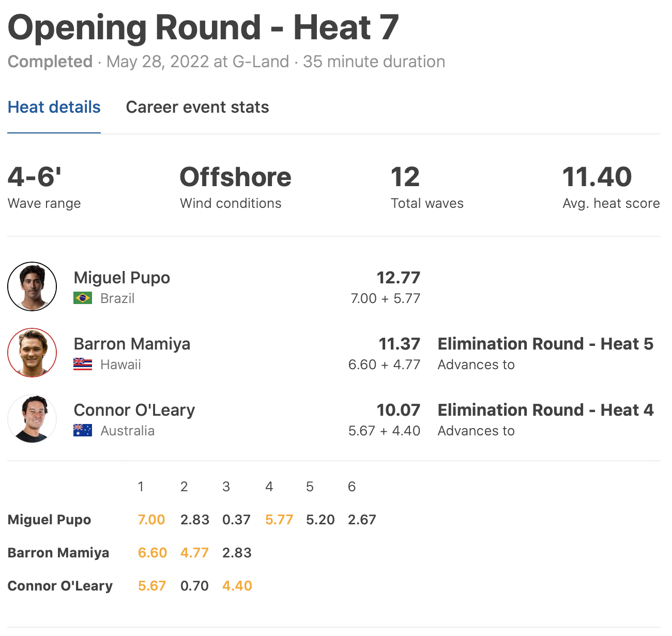Go to Elimination Round - Heat 4
The width and height of the screenshot is (672, 636).
(545, 410)
